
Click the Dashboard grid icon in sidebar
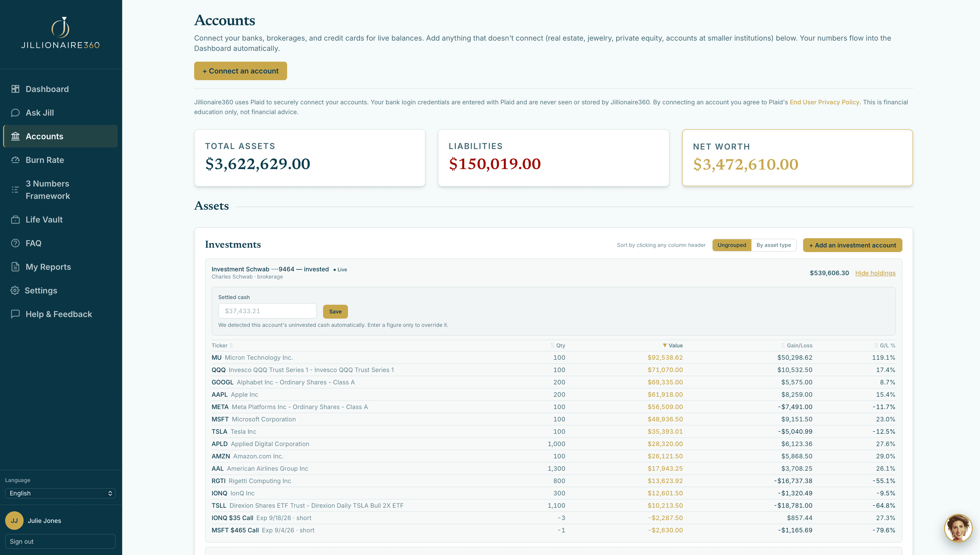click(15, 89)
